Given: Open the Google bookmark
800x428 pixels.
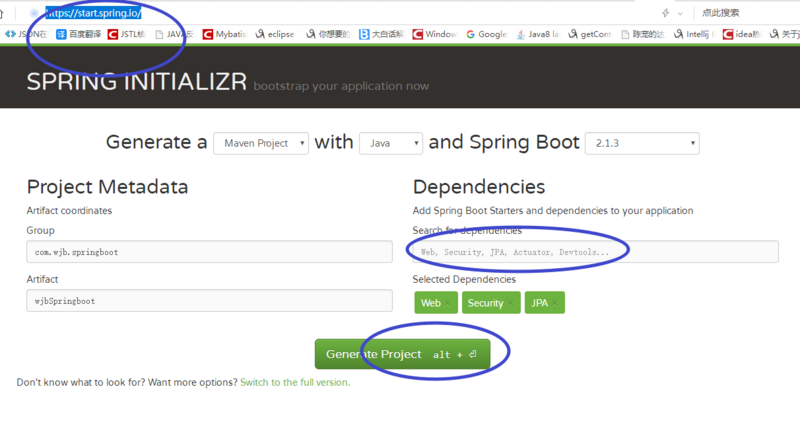Looking at the screenshot, I should click(486, 34).
